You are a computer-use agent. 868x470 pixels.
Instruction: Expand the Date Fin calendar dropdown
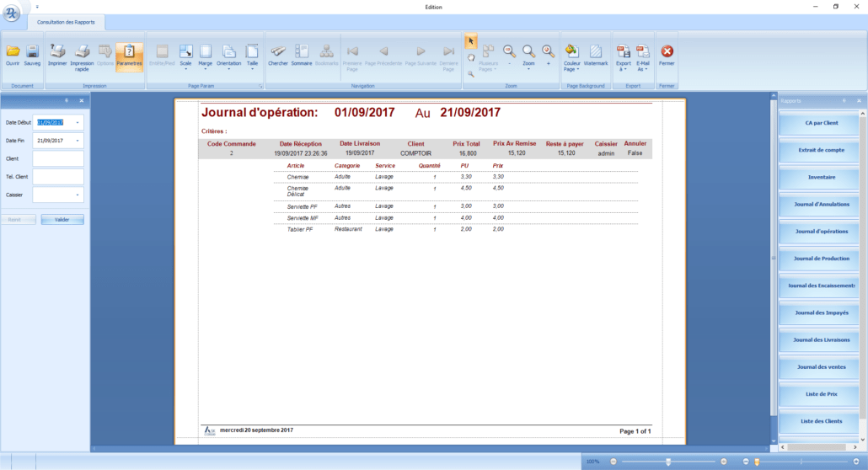(x=78, y=141)
